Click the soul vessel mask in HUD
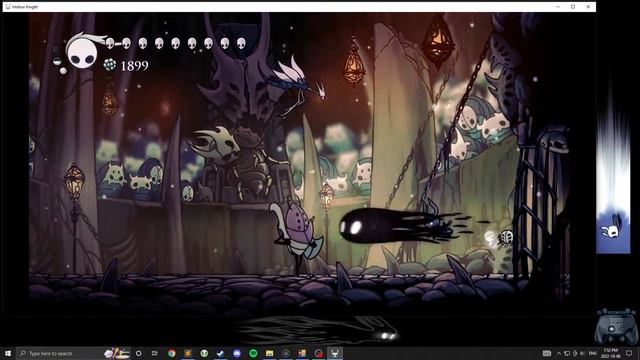Image resolution: width=640 pixels, height=360 pixels. 82,53
